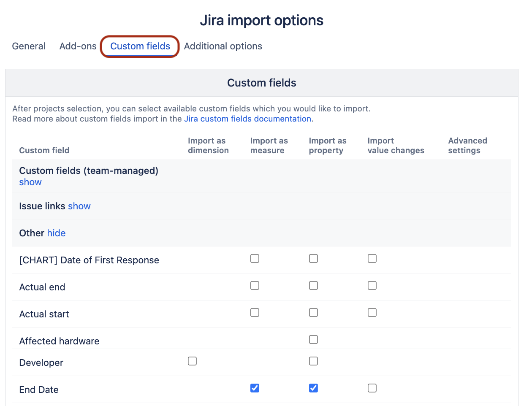Check import as dimension for Actual end
Viewport: 532px width, 406px height.
[x=255, y=285]
